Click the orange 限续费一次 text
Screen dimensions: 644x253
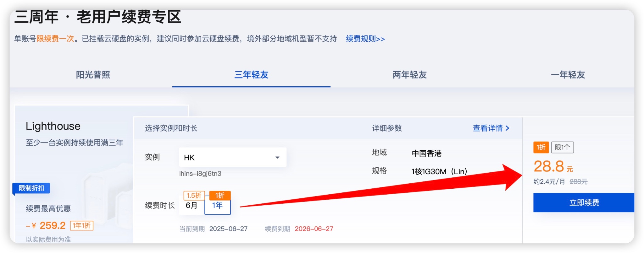coord(55,39)
